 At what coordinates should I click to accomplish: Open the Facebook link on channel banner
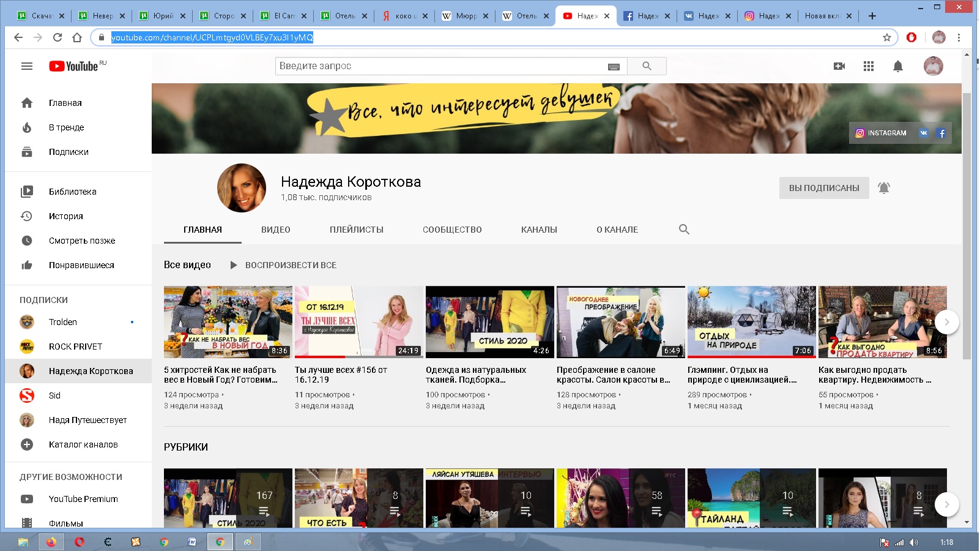941,133
